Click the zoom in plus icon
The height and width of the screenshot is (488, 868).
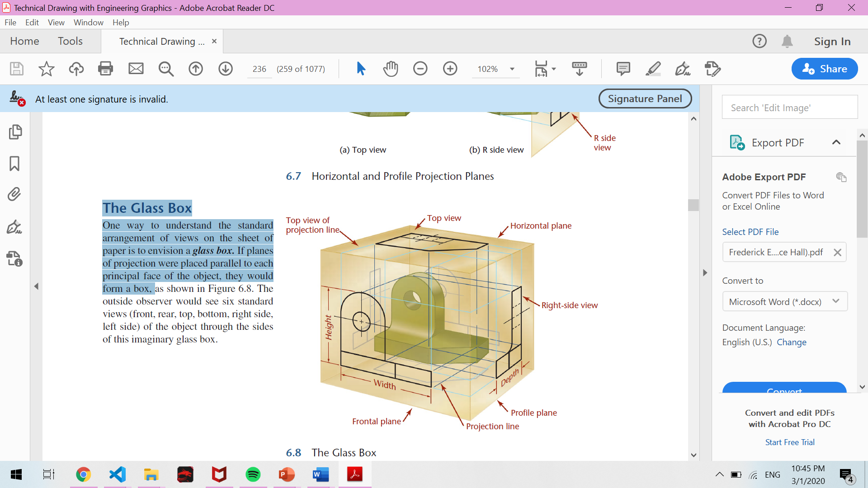pos(450,69)
